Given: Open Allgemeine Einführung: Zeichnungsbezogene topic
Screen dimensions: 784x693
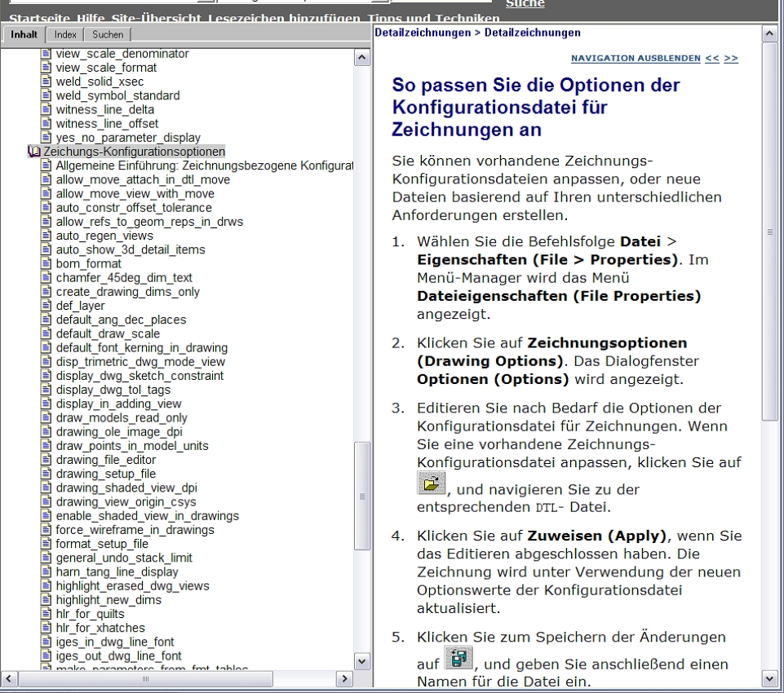Looking at the screenshot, I should [204, 166].
